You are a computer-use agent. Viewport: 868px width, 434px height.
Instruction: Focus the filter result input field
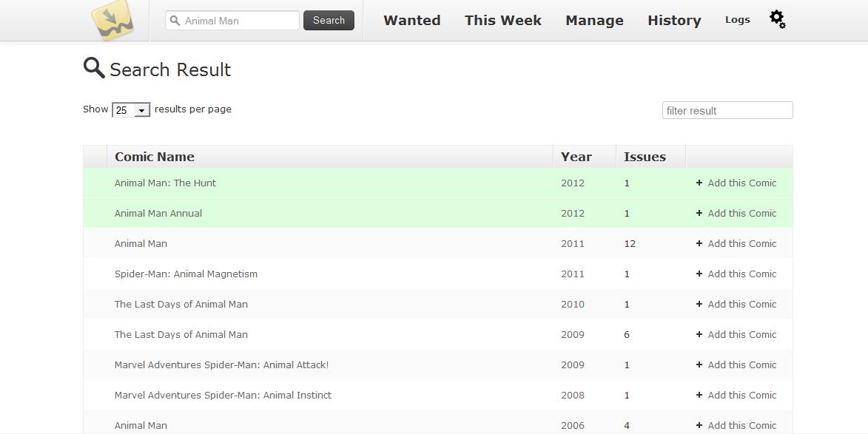tap(727, 111)
